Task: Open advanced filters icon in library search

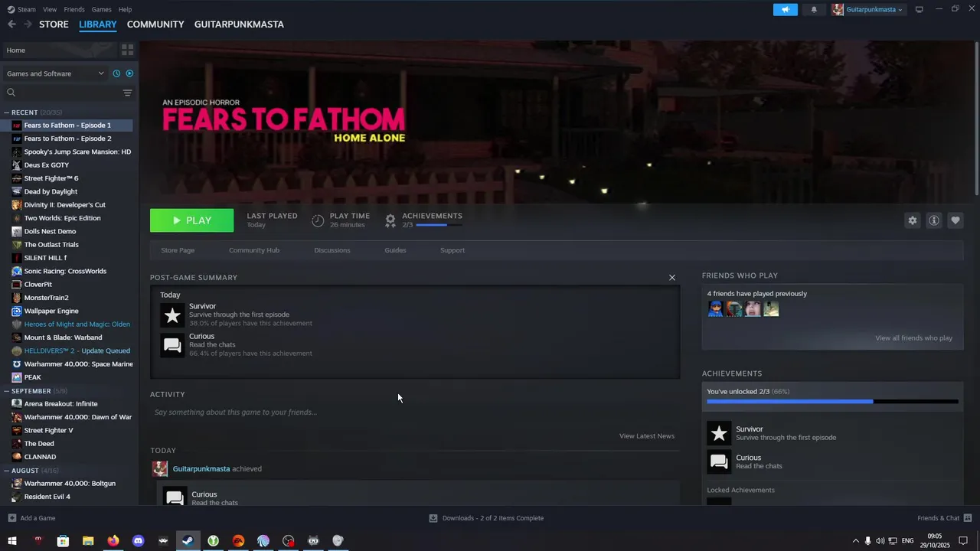Action: (127, 93)
